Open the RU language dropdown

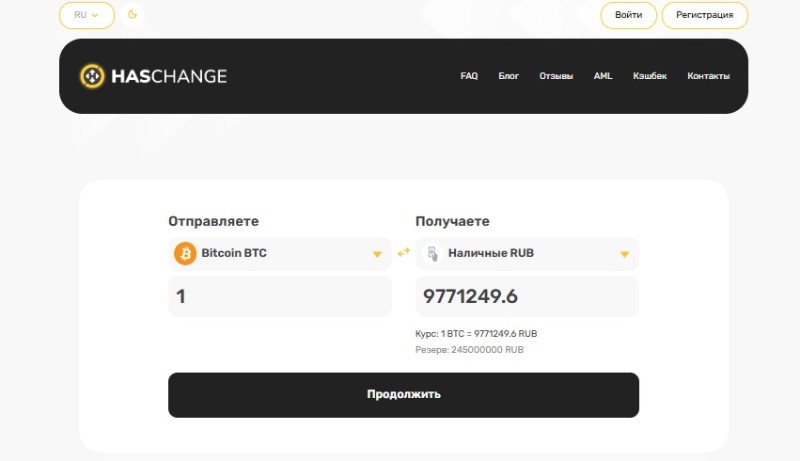pos(86,15)
